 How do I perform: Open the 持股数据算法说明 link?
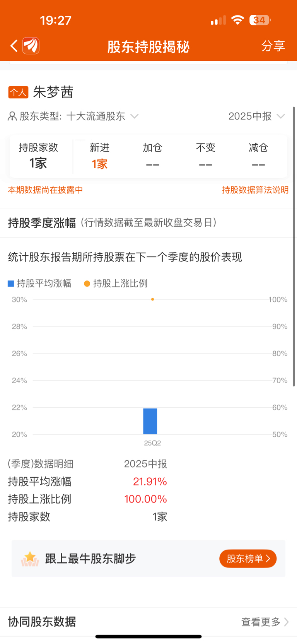click(x=255, y=190)
